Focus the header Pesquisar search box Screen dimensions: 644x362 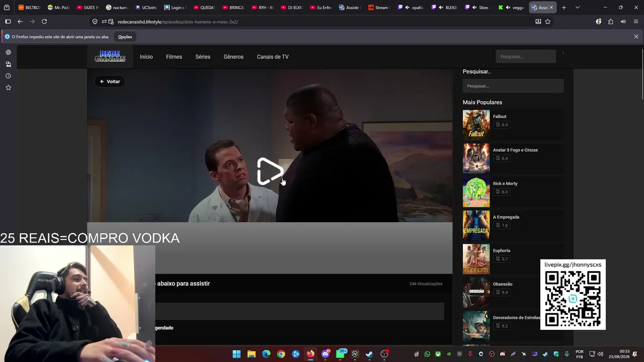coord(526,57)
